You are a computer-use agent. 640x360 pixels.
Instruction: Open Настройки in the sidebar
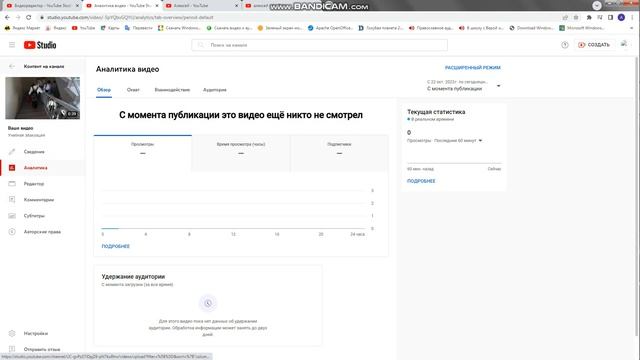[42, 333]
